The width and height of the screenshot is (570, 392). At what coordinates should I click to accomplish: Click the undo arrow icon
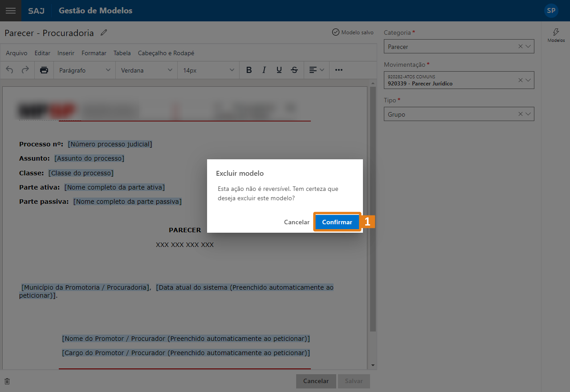10,70
